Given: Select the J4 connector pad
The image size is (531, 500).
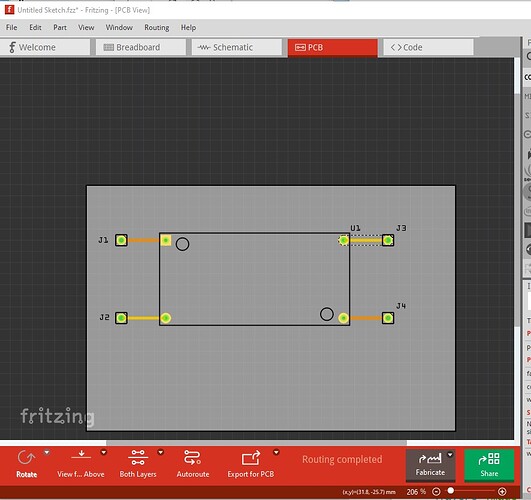Looking at the screenshot, I should point(388,318).
